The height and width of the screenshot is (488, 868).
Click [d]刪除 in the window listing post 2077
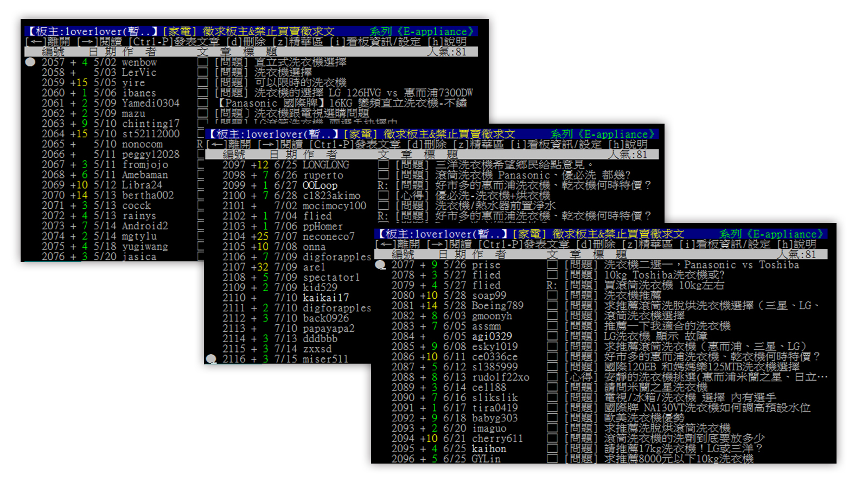click(596, 244)
